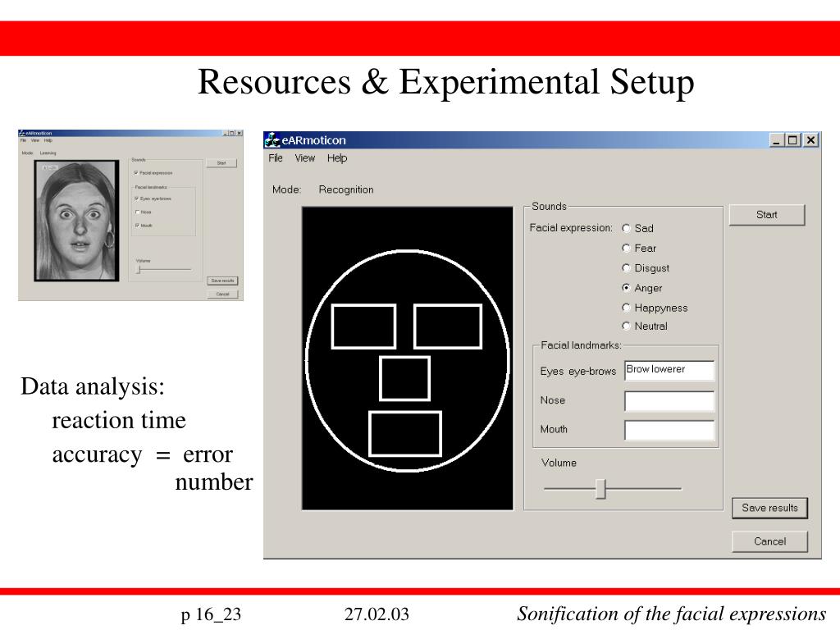The image size is (840, 630).
Task: Open the View menu in the small Learning window
Action: point(35,140)
